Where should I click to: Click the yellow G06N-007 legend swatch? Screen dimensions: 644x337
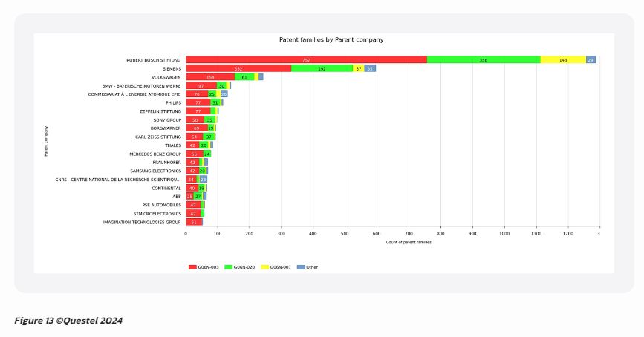pos(264,267)
